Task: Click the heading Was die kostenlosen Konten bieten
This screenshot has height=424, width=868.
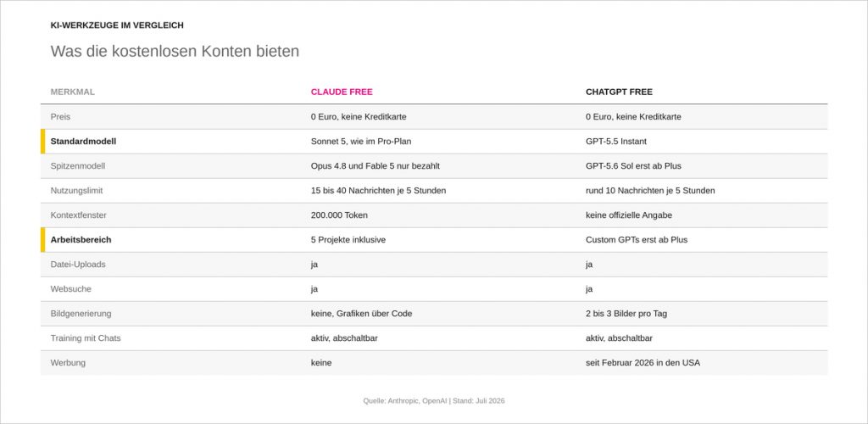Action: point(175,51)
